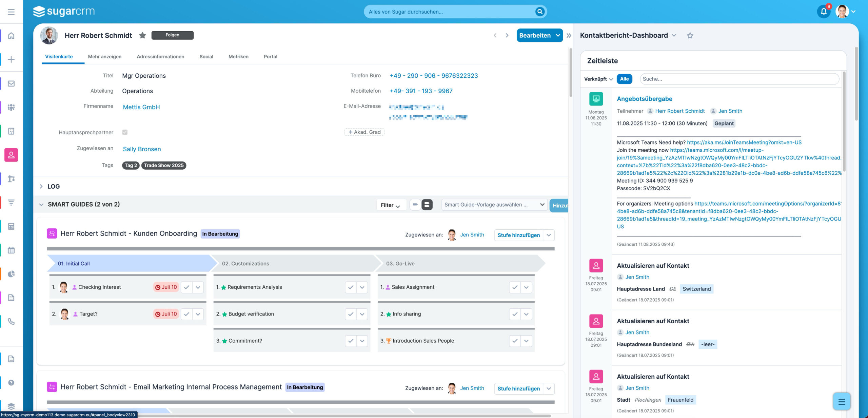Open the Mettis GmbH company link
The image size is (868, 418).
pyautogui.click(x=141, y=107)
